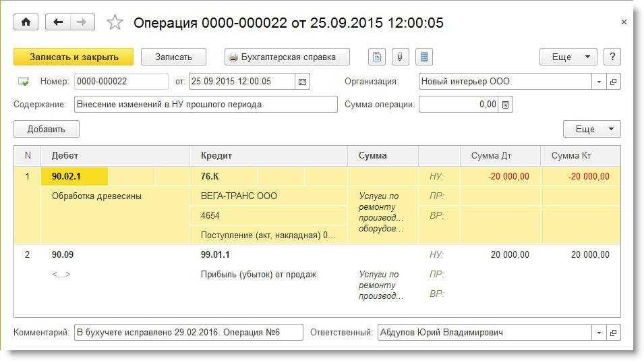Screen dimensions: 644x361
Task: Open the blue list icon in toolbar
Action: (424, 57)
